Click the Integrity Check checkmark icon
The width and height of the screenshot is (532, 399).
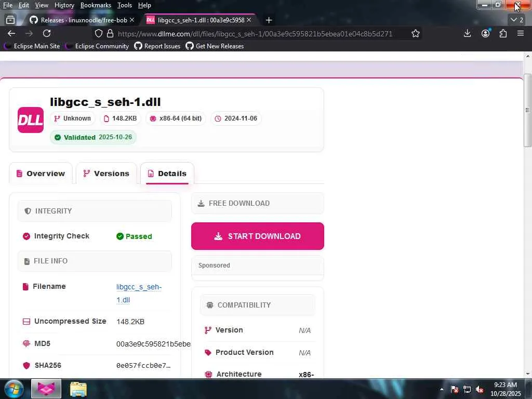26,236
